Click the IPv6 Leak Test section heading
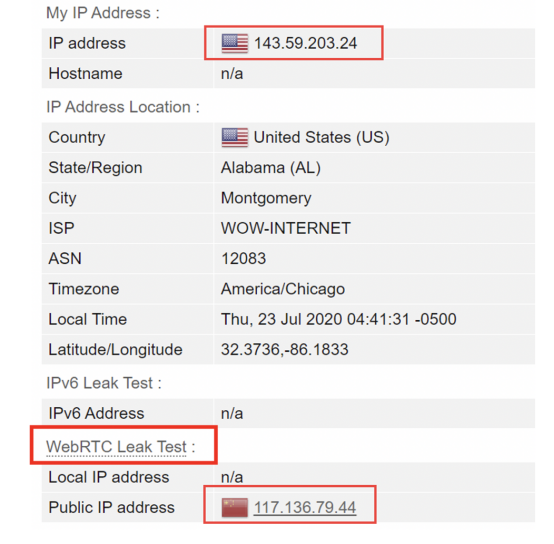This screenshot has height=544, width=554. tap(104, 383)
